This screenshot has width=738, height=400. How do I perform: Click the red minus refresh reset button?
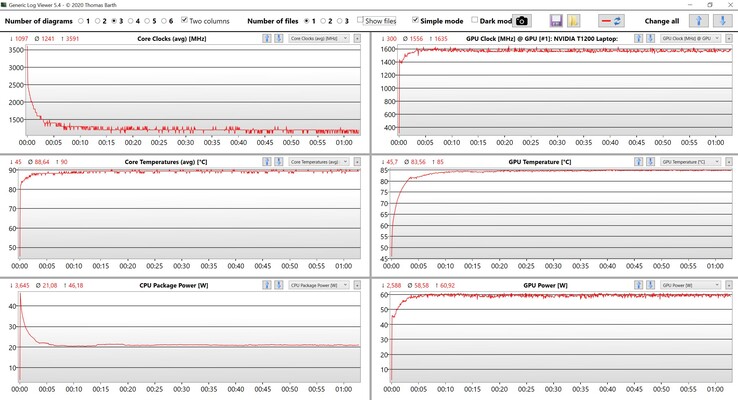click(x=611, y=21)
